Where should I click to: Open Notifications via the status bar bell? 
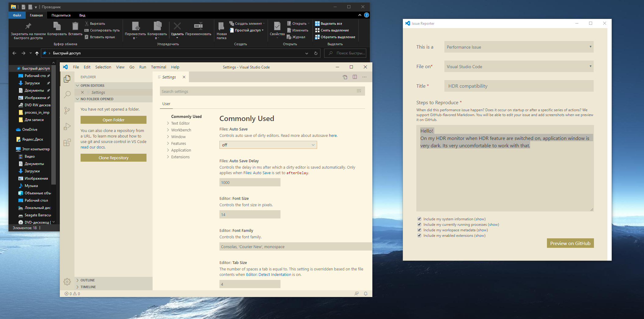click(x=365, y=293)
